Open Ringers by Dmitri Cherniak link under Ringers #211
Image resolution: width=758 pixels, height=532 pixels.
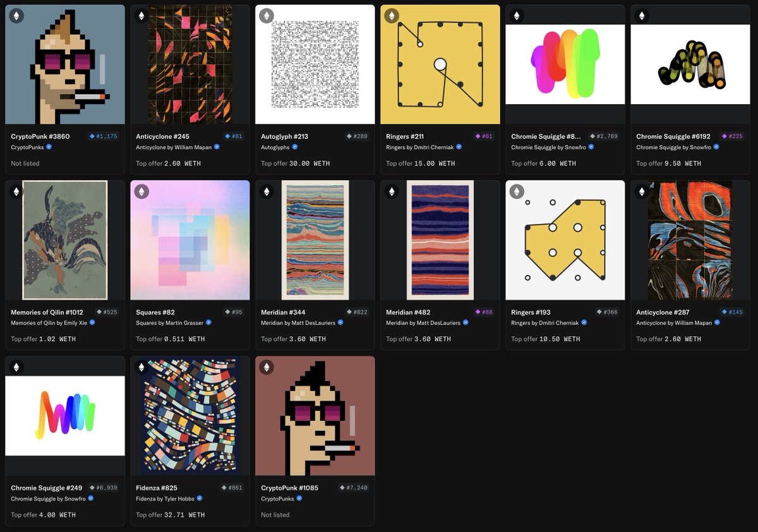420,147
